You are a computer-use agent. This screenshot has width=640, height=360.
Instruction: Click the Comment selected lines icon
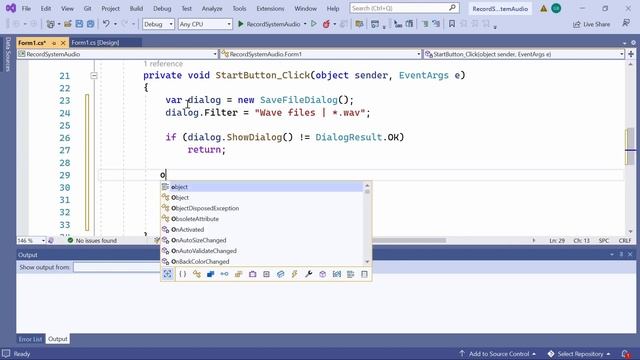click(x=425, y=24)
